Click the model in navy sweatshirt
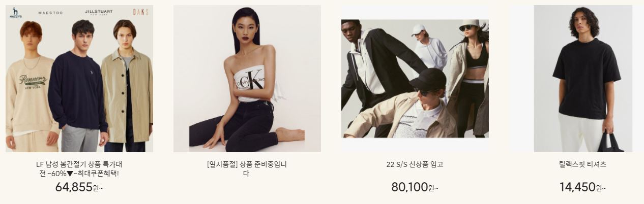The image size is (644, 204). click(78, 86)
